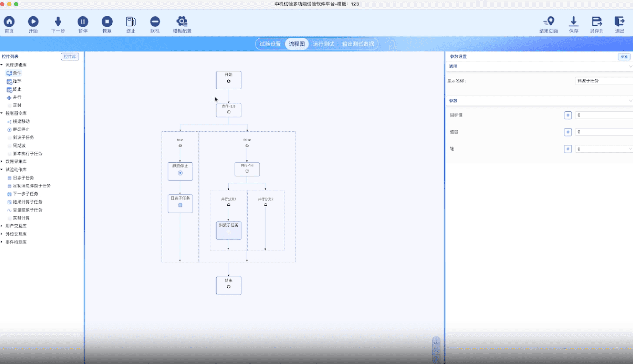Collapse the 流程逻辑库 tree group
Viewport: 633px width, 364px height.
click(2, 65)
